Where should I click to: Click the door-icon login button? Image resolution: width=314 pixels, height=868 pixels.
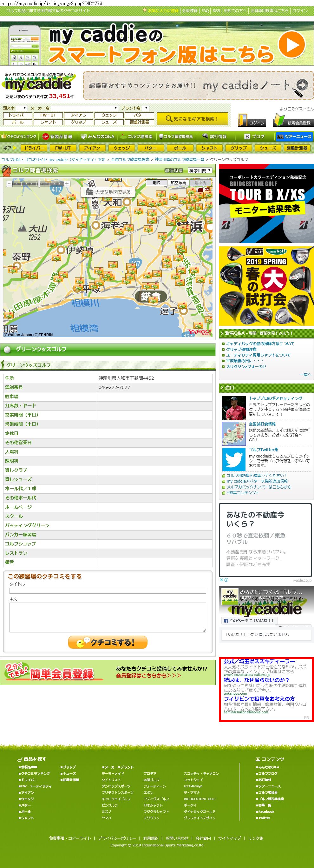[x=252, y=121]
